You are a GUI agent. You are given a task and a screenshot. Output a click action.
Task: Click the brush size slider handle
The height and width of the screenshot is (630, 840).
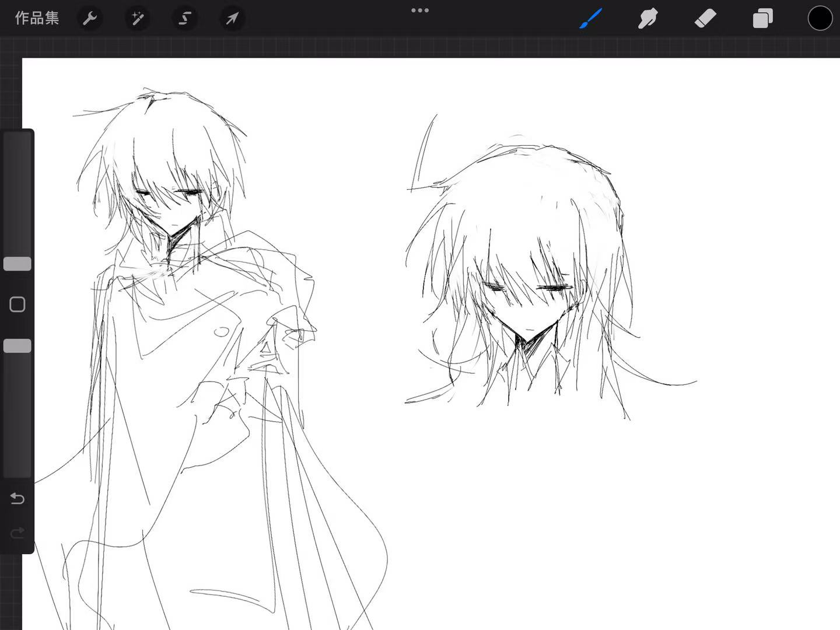(x=17, y=264)
